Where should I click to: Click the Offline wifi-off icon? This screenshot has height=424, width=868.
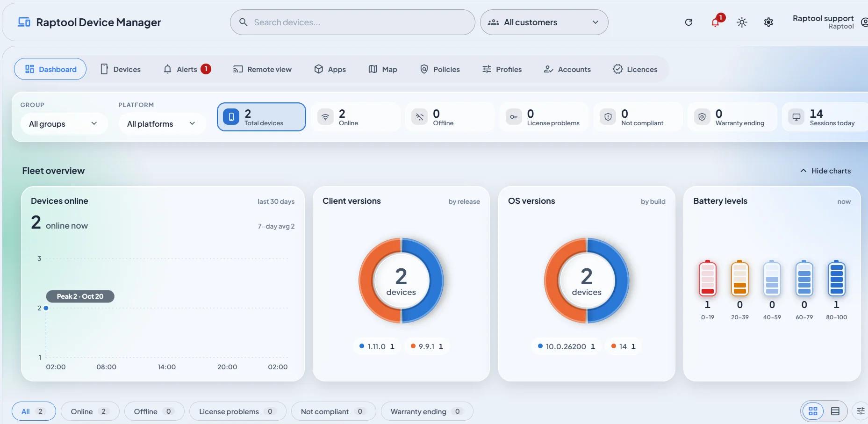click(420, 117)
